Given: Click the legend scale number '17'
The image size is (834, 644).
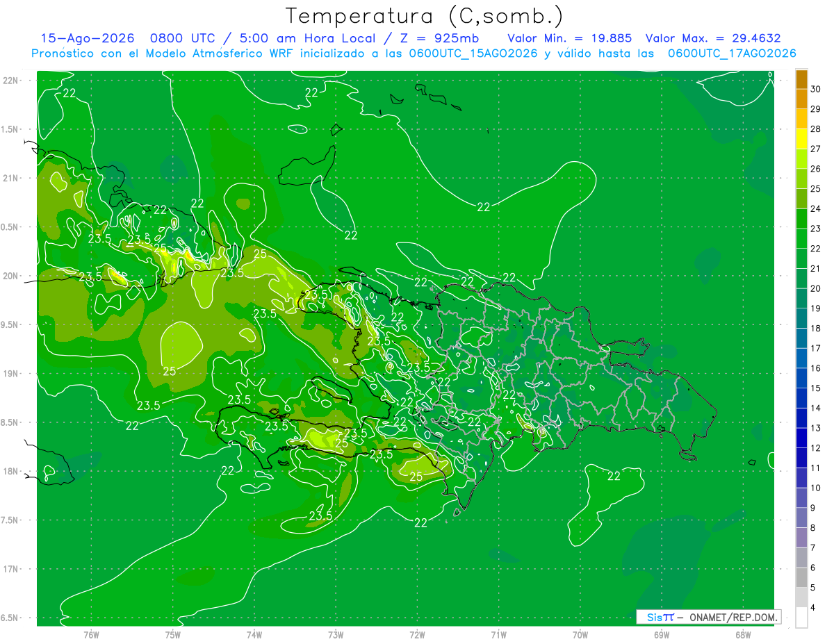Looking at the screenshot, I should [817, 348].
